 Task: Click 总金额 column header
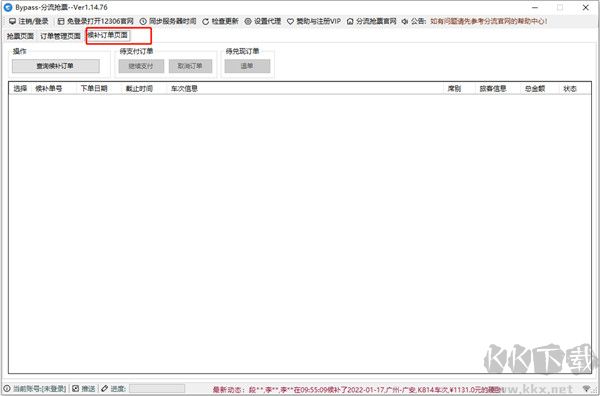(x=535, y=88)
